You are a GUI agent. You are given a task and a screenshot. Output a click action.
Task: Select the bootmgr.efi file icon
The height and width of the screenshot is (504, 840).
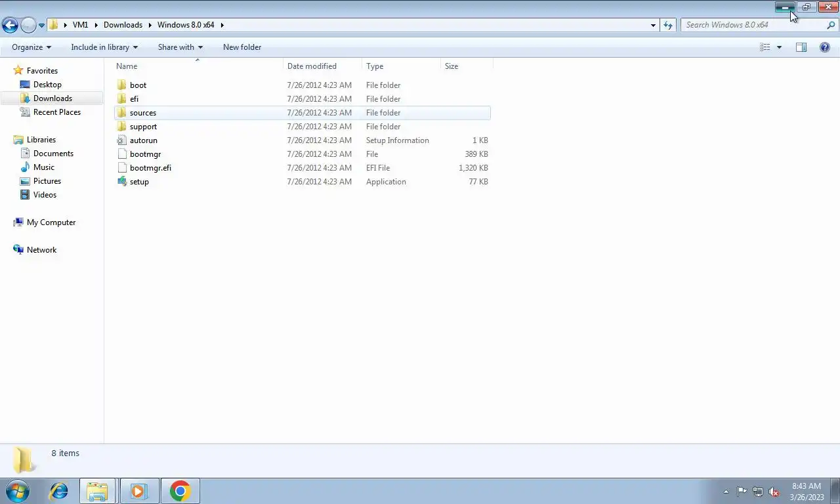point(121,168)
